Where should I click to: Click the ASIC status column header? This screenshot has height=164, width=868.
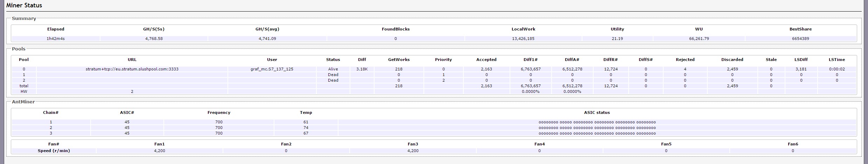pyautogui.click(x=597, y=112)
